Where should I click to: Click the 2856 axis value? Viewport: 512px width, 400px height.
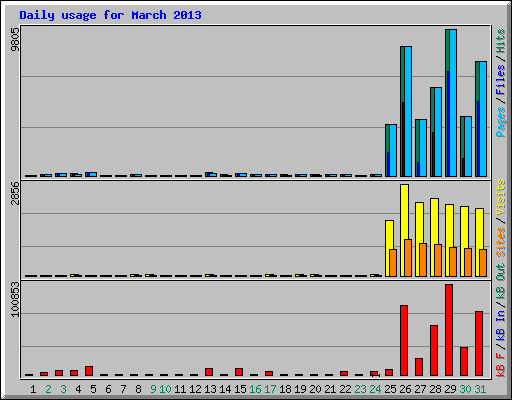[x=15, y=193]
